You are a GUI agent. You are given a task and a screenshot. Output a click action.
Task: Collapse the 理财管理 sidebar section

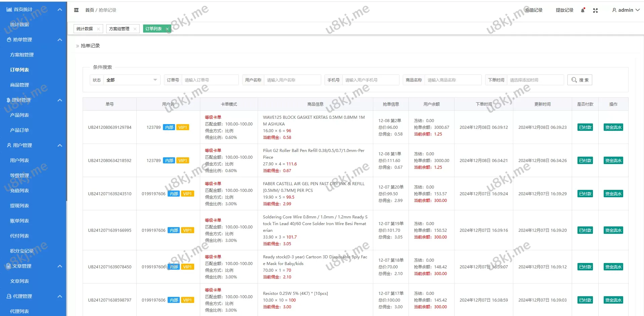[x=60, y=100]
